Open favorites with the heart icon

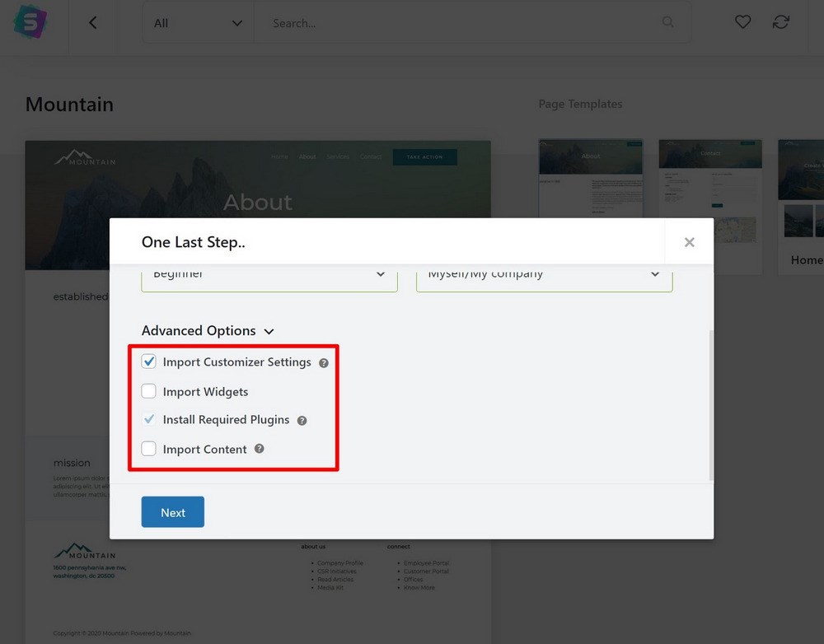pyautogui.click(x=742, y=22)
